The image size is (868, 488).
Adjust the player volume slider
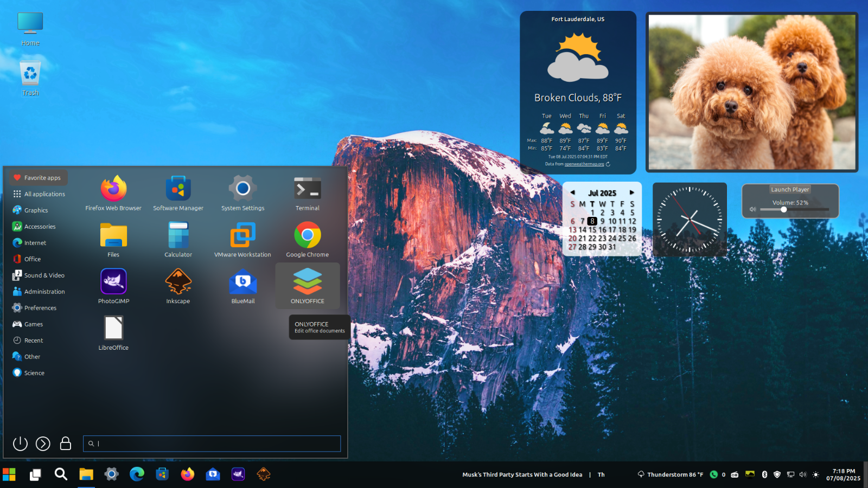click(x=784, y=209)
